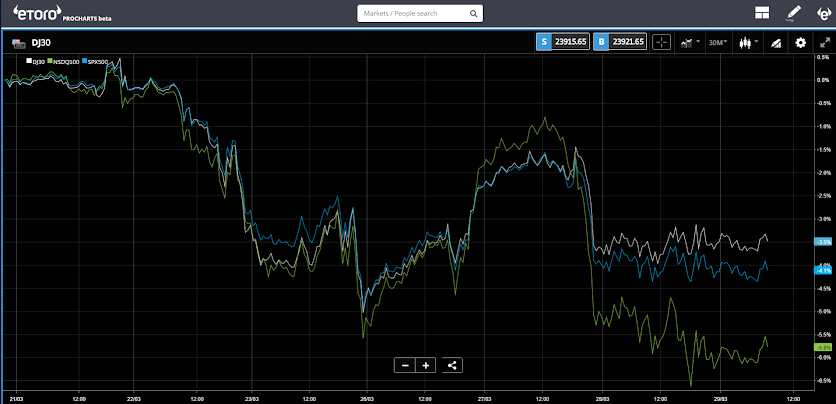
Task: Select the pencil drawing tools icon
Action: coord(793,13)
